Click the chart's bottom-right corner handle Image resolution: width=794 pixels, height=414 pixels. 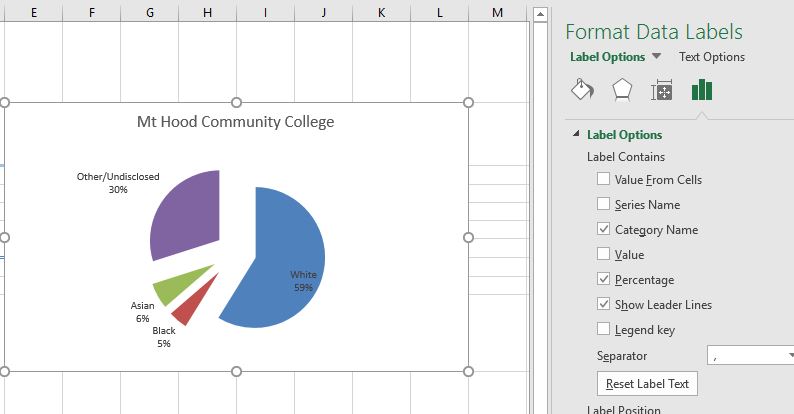click(468, 371)
